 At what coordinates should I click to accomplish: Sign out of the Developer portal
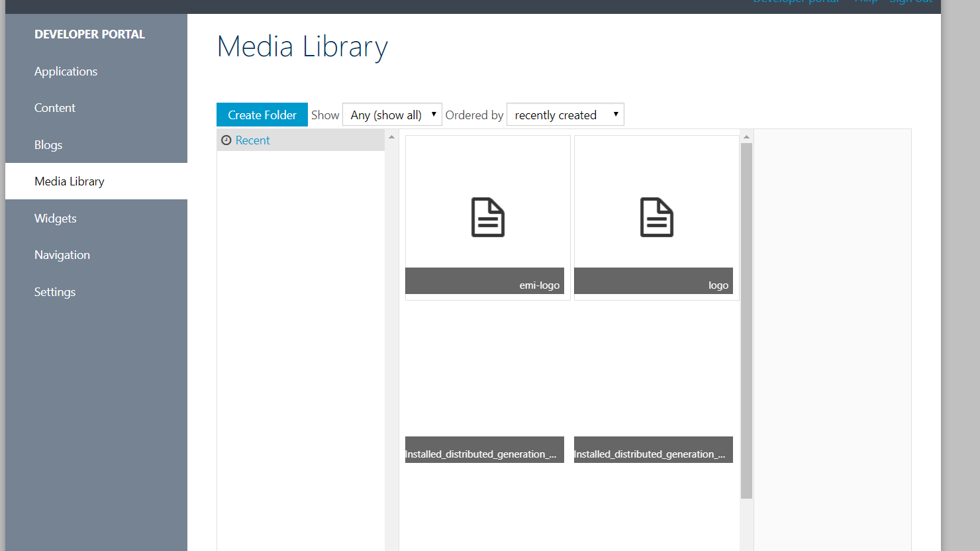(910, 2)
